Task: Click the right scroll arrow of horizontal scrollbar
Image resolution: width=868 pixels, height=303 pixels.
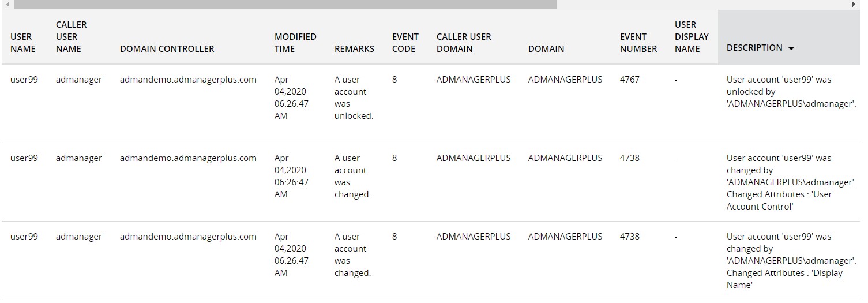Action: (854, 5)
